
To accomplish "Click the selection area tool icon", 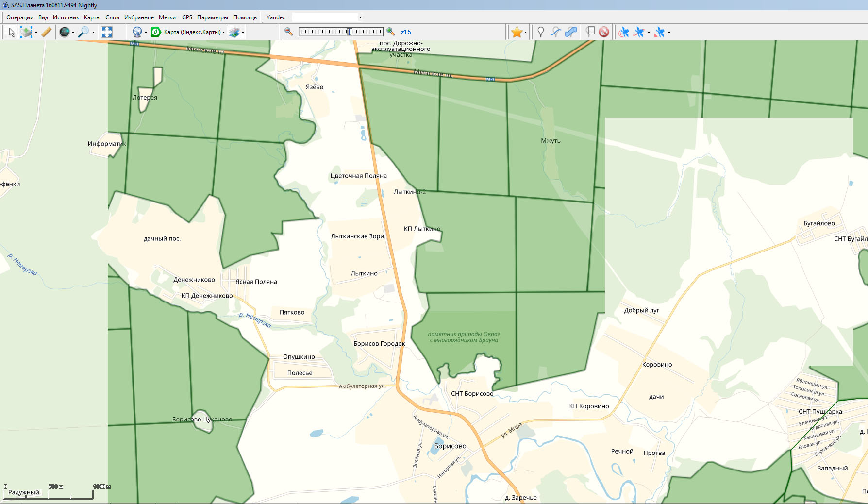I will [26, 32].
